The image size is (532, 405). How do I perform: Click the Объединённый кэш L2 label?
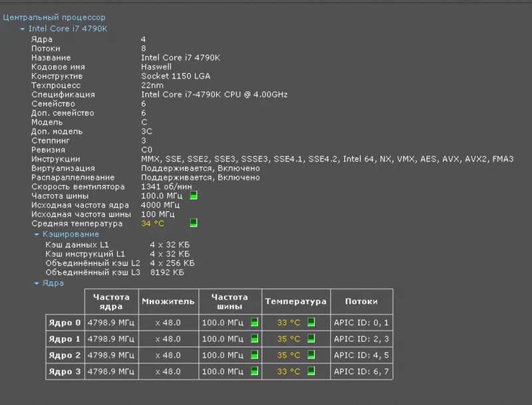tap(92, 263)
